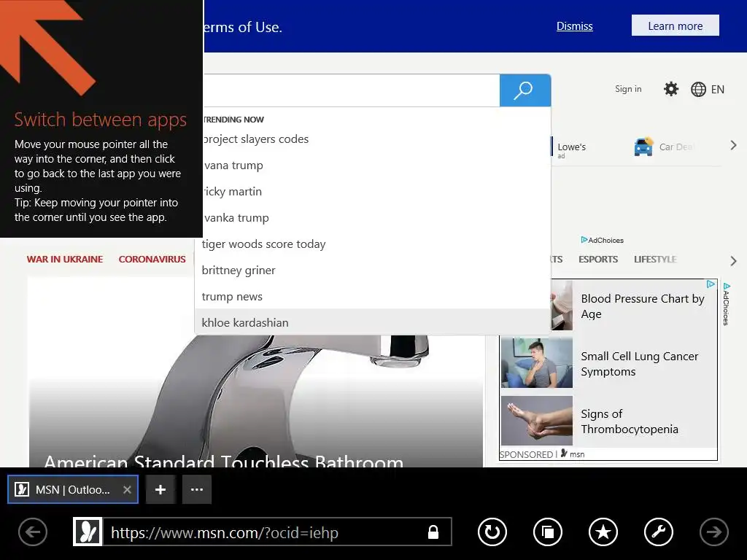Image resolution: width=747 pixels, height=560 pixels.
Task: Select 'brittney griner' suggestion
Action: pyautogui.click(x=372, y=270)
